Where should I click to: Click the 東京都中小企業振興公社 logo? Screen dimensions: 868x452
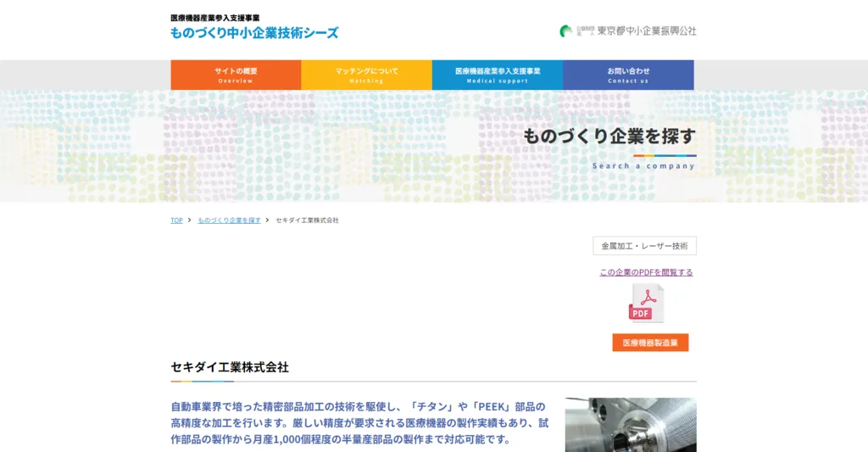(628, 31)
